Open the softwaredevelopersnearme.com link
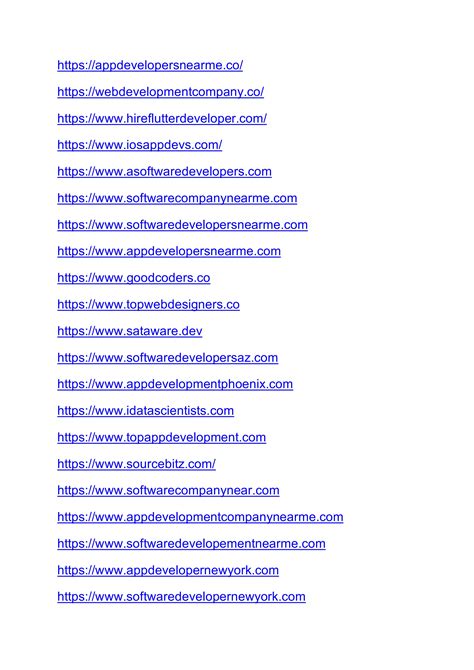Viewport: 474px width, 670px height. [x=183, y=225]
